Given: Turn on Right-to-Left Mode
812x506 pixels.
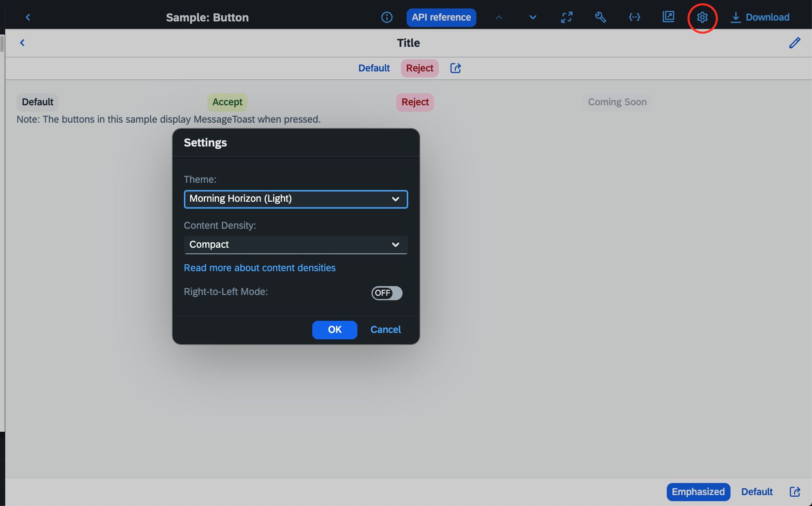Looking at the screenshot, I should coord(386,293).
